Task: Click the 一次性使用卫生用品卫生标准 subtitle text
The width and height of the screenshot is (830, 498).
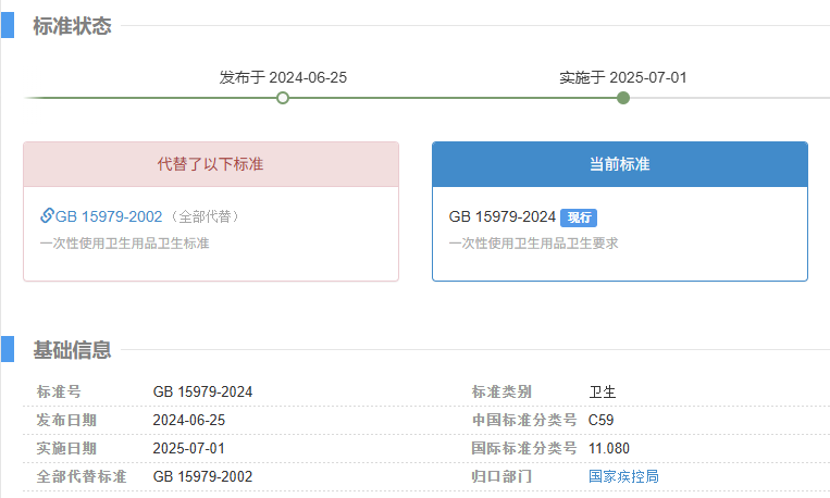Action: (125, 243)
